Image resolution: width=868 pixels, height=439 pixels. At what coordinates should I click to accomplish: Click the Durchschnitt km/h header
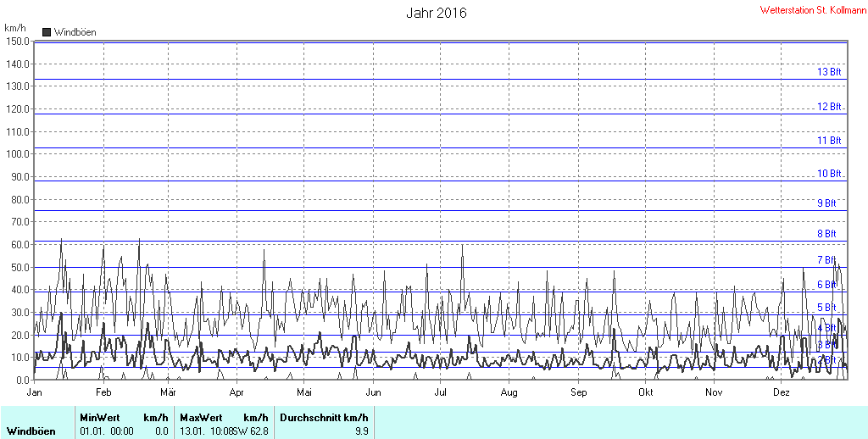tap(324, 418)
